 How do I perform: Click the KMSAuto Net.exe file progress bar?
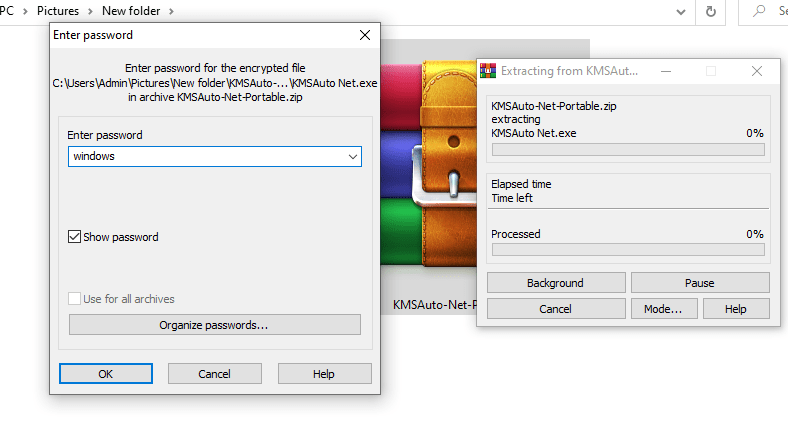pos(628,149)
